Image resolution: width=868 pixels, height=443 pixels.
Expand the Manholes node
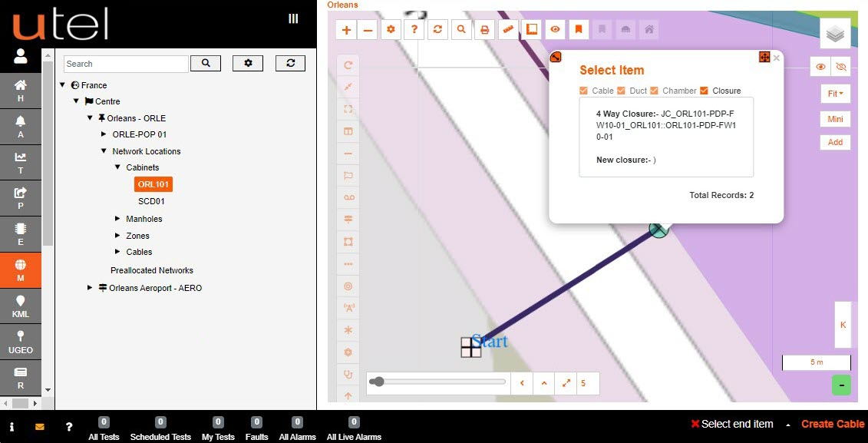(x=117, y=218)
